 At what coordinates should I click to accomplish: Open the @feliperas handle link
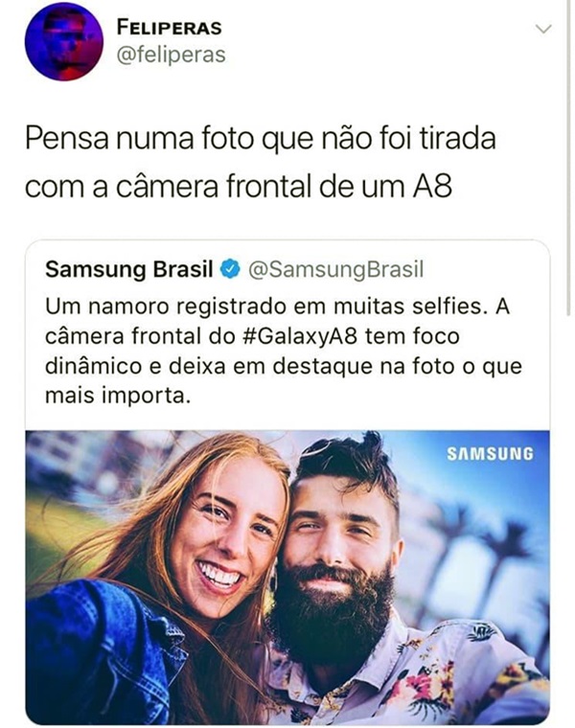click(171, 55)
